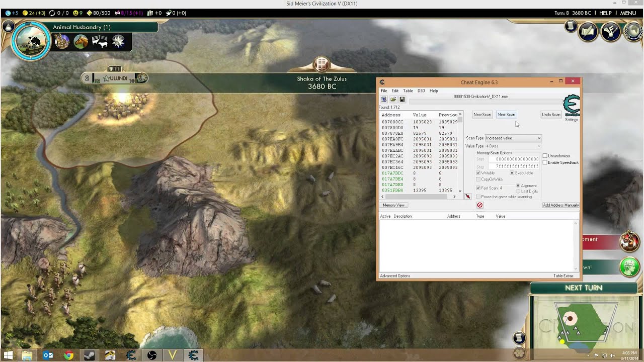Click the NEXT TURN button
Viewport: 644px width, 362px height.
583,288
